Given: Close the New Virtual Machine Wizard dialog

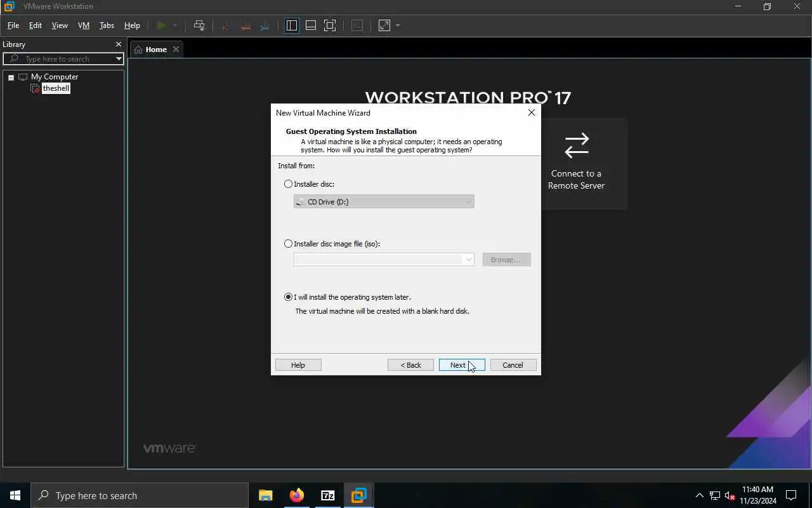Looking at the screenshot, I should pos(532,112).
